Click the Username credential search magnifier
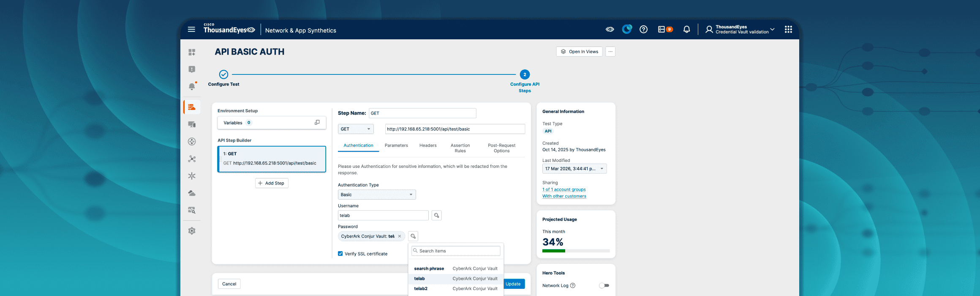The image size is (980, 296). [x=437, y=215]
